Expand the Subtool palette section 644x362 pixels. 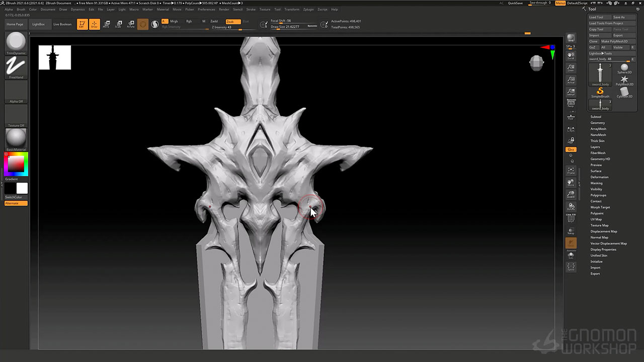click(x=596, y=117)
